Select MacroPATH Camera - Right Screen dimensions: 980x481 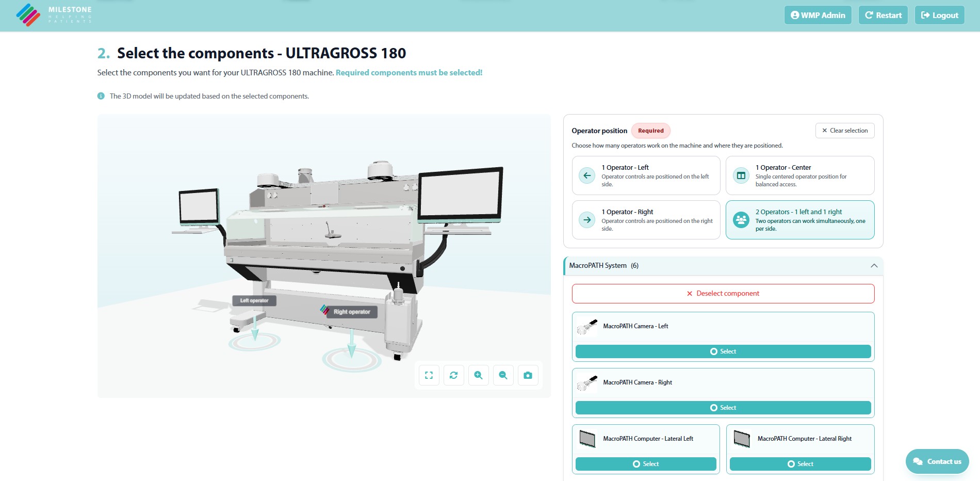[723, 408]
